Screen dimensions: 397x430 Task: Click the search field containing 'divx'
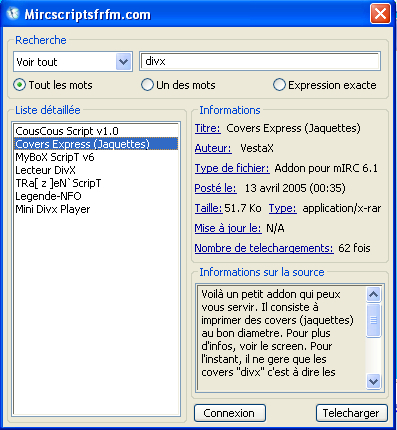point(260,61)
